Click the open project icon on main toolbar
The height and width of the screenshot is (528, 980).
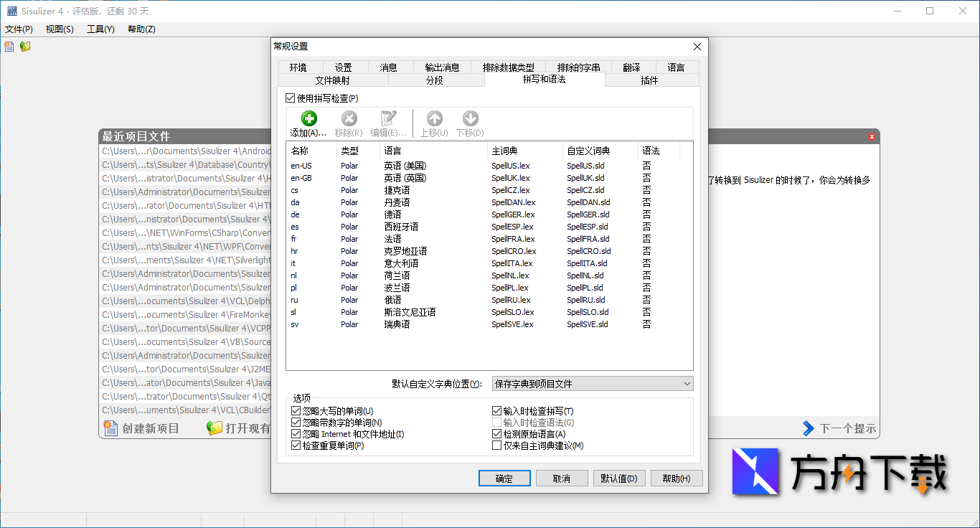[x=25, y=45]
